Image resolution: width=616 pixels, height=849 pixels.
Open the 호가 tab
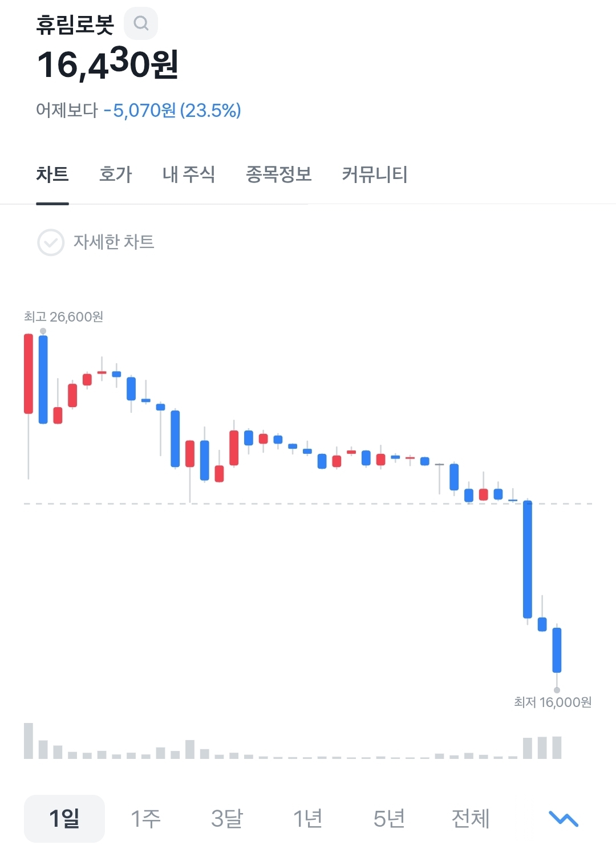point(115,174)
